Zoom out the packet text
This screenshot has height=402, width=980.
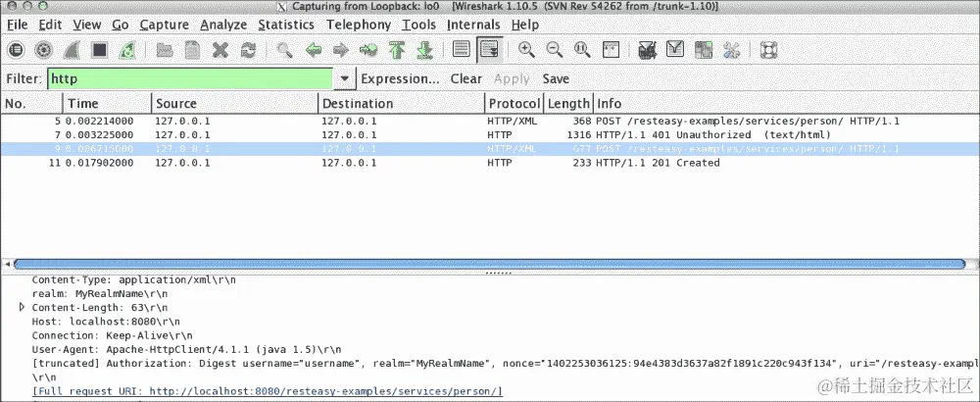click(555, 49)
